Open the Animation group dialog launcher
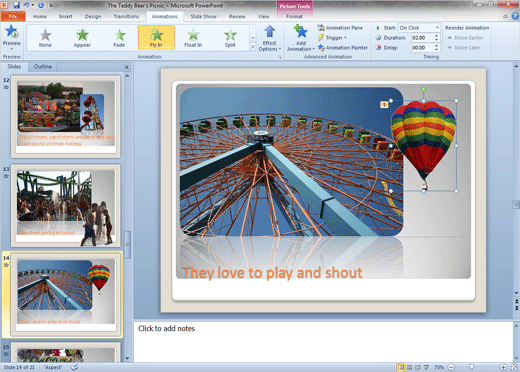The width and height of the screenshot is (520, 372). (280, 57)
